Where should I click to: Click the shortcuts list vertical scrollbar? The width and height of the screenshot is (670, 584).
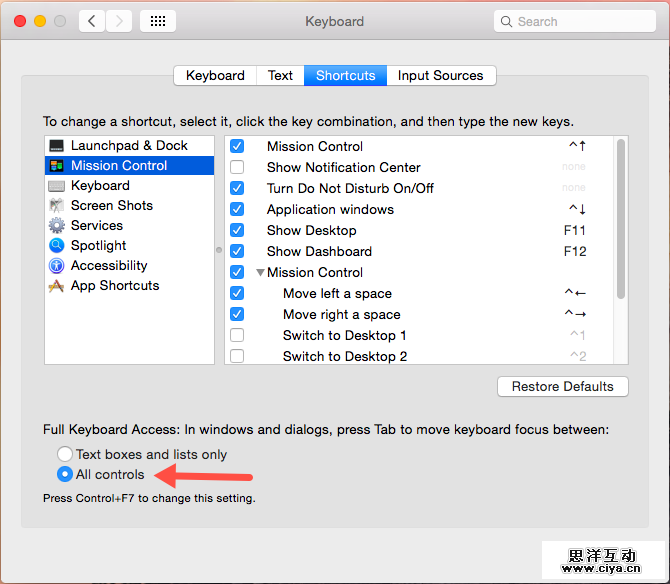[621, 220]
